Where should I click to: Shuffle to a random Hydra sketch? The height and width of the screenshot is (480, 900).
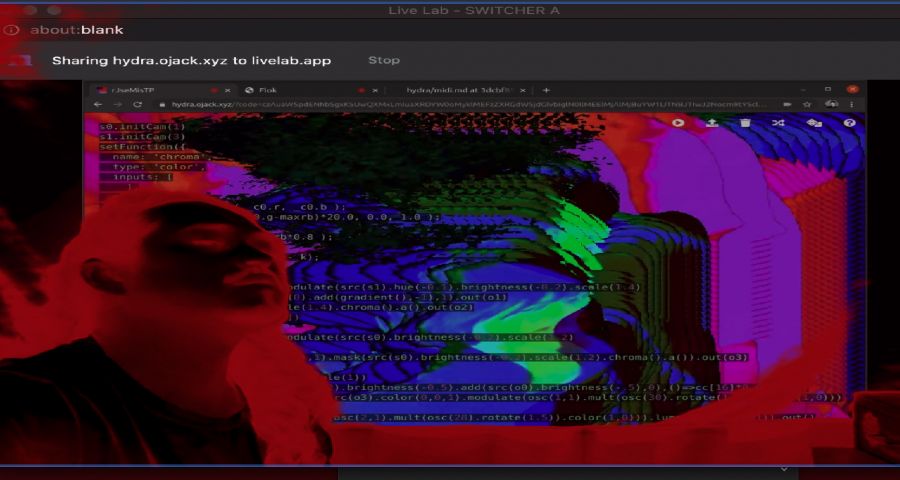click(x=778, y=123)
